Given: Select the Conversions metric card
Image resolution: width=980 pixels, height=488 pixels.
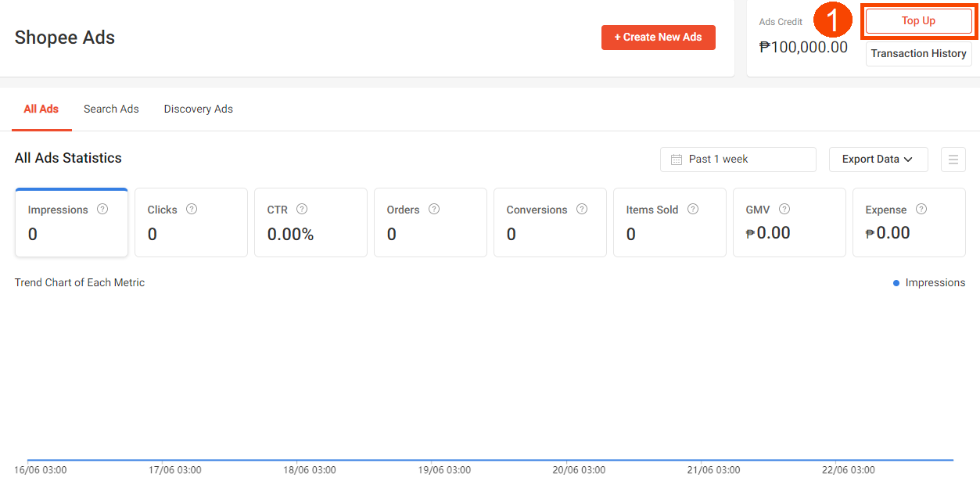Looking at the screenshot, I should [551, 223].
